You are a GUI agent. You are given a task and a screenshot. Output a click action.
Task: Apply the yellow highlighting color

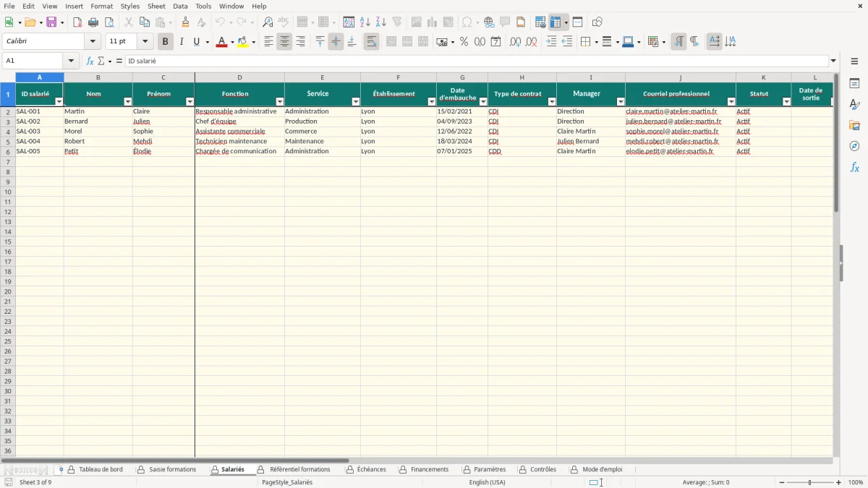point(243,42)
